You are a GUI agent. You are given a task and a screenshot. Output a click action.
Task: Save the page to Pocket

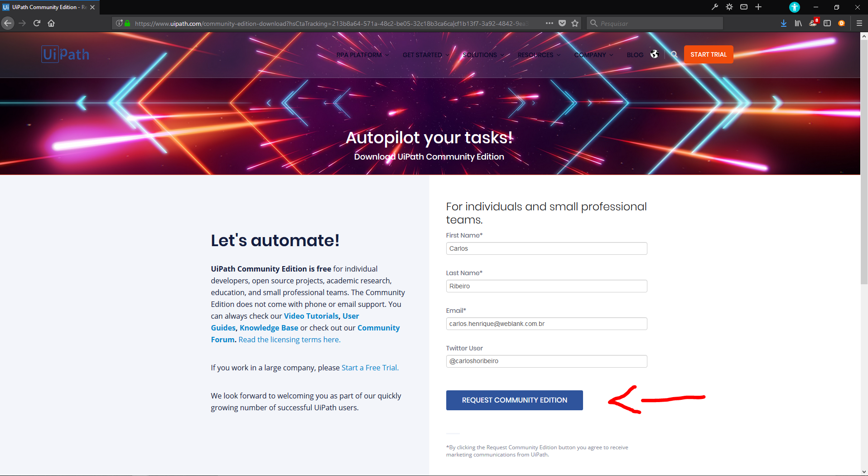pyautogui.click(x=562, y=23)
